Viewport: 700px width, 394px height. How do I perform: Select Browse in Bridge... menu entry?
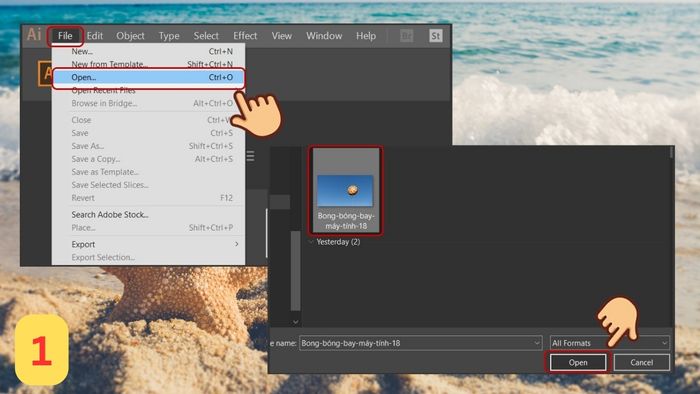[x=149, y=103]
